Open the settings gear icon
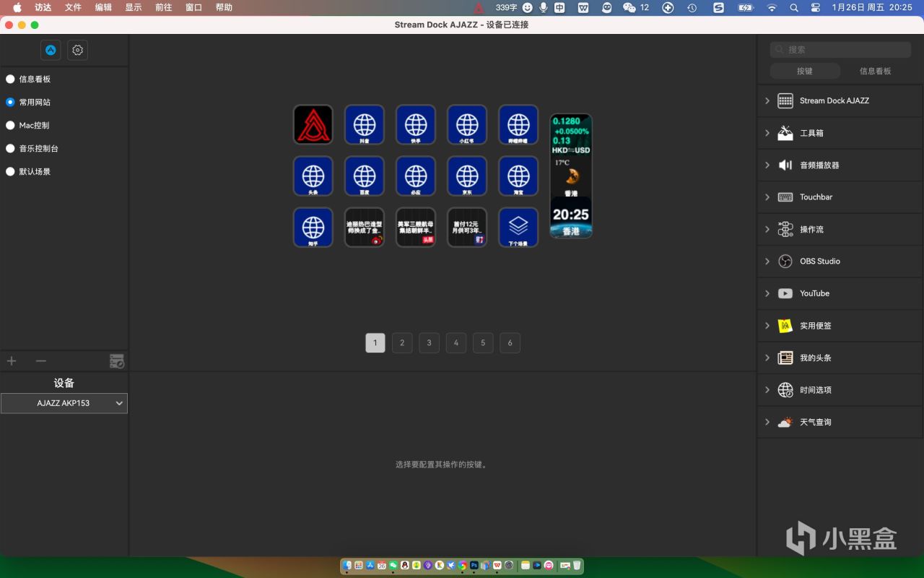 (x=78, y=50)
